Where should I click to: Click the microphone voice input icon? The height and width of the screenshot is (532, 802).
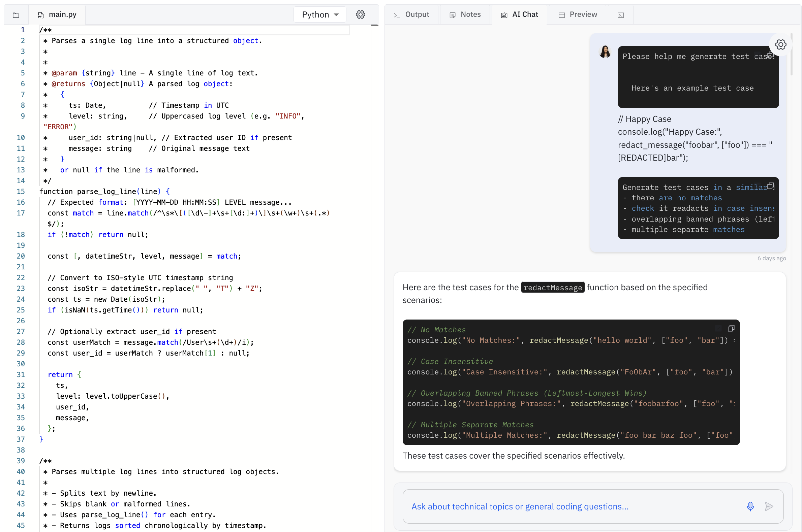point(750,506)
